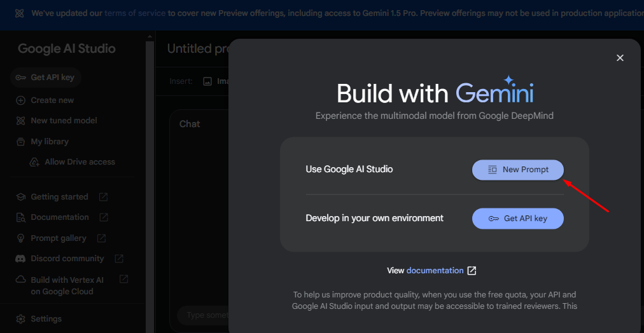The image size is (644, 333).
Task: Click the Insert image icon
Action: [x=207, y=81]
